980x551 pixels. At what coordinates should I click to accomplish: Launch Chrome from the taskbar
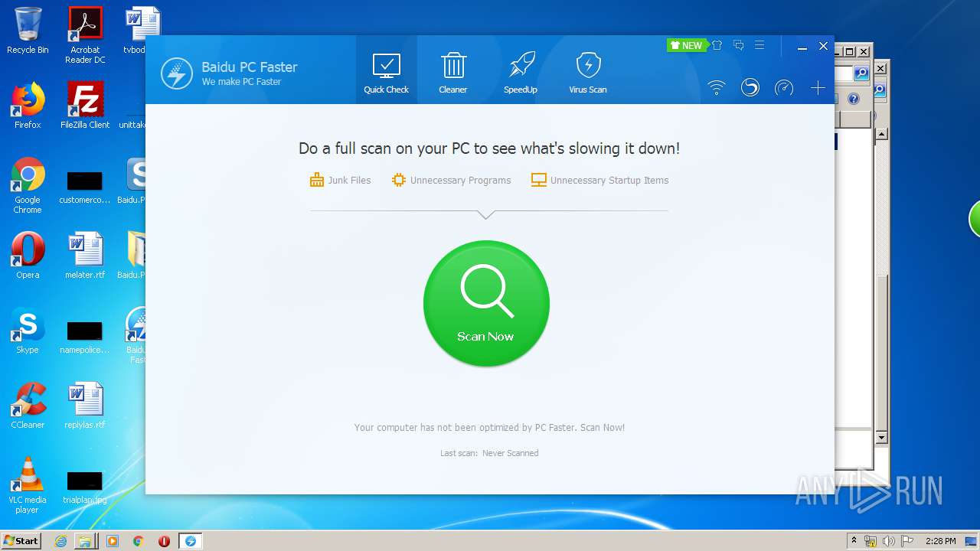point(139,541)
